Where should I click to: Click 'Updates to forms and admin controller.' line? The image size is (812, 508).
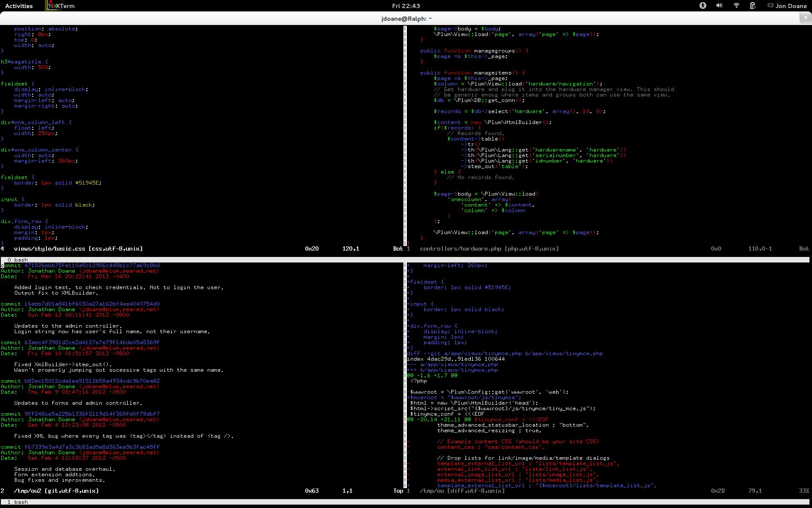point(78,403)
